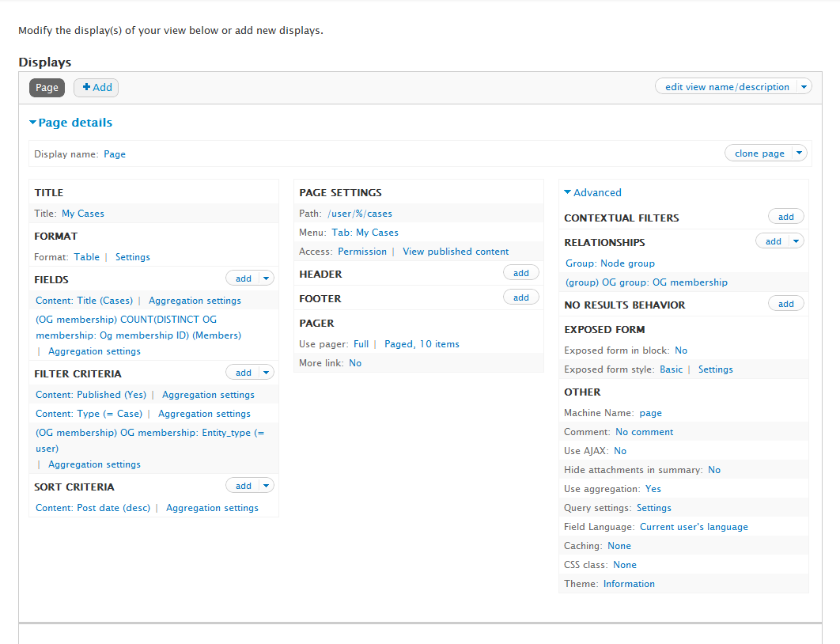The height and width of the screenshot is (644, 840).
Task: Select the Page display tab
Action: pyautogui.click(x=47, y=87)
